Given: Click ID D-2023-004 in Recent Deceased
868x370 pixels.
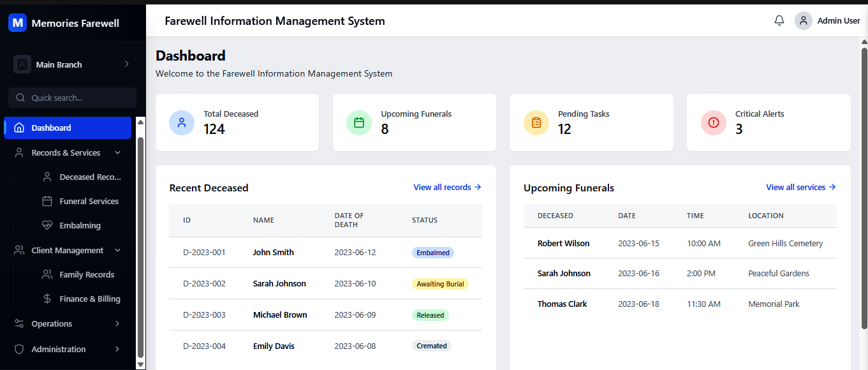Looking at the screenshot, I should 204,346.
